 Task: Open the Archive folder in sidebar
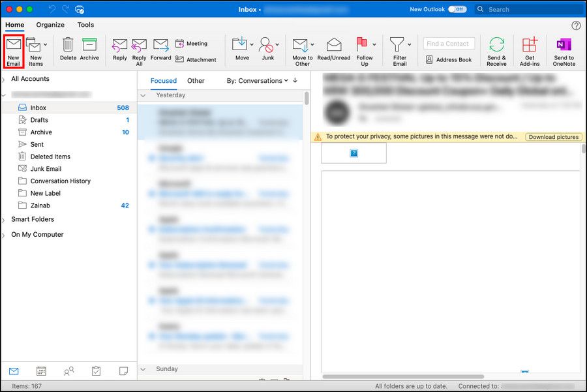point(69,132)
